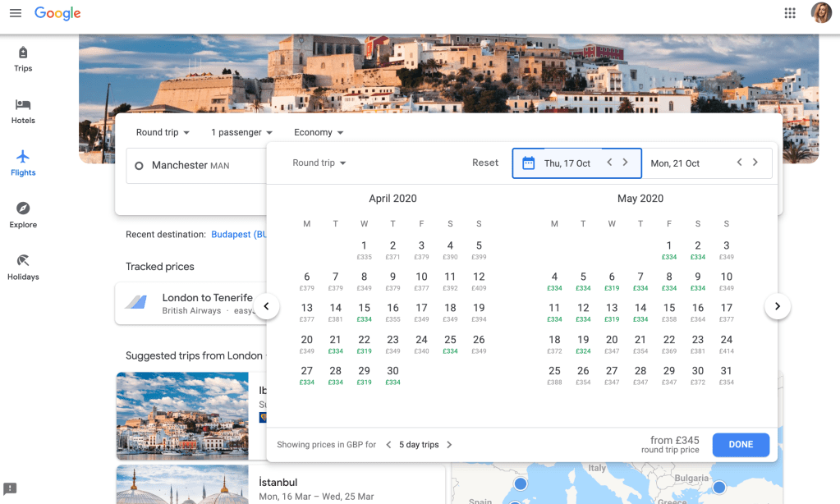Expand the Round trip dropdown in calendar

pyautogui.click(x=319, y=163)
